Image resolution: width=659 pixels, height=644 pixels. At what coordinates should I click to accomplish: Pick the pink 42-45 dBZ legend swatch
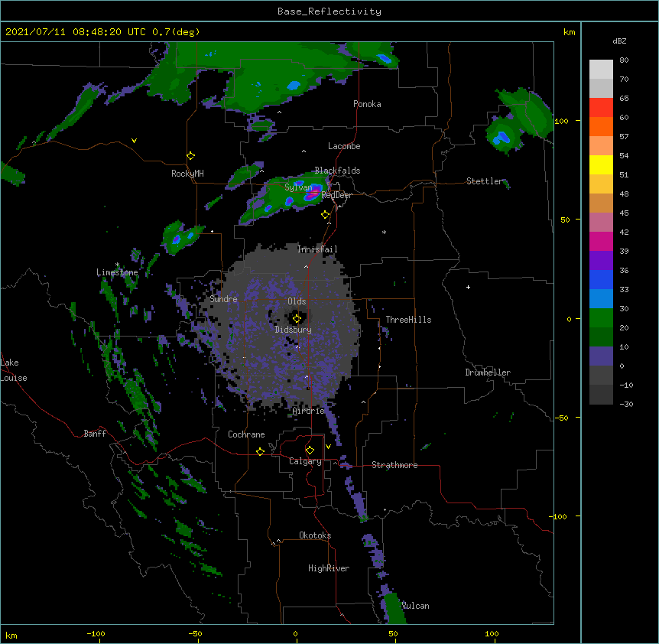click(x=601, y=222)
